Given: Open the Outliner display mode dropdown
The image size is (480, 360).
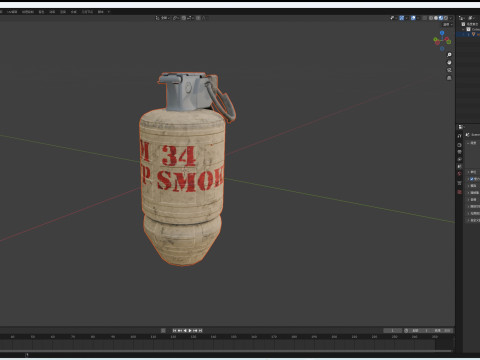Looking at the screenshot, I should click(x=472, y=18).
